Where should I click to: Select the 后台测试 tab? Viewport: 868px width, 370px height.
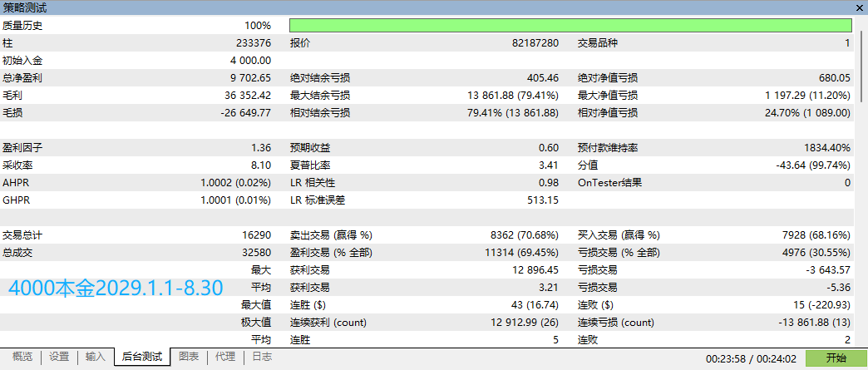(142, 358)
